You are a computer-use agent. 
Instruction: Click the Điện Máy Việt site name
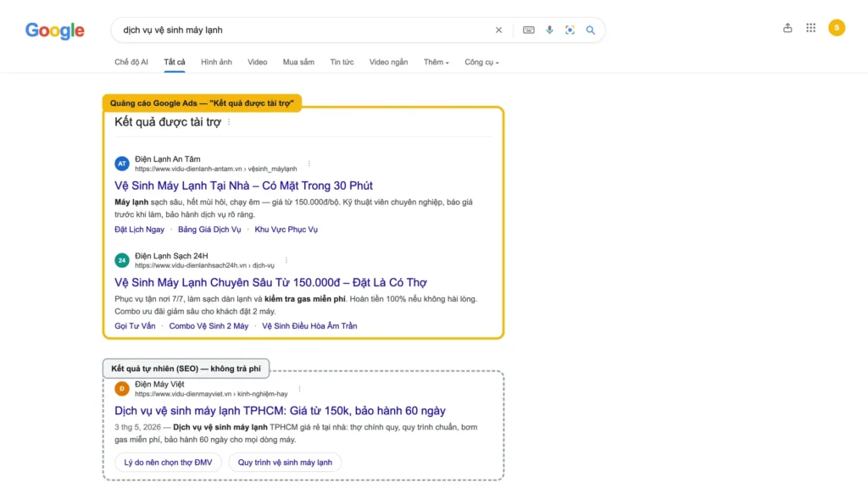click(x=159, y=384)
